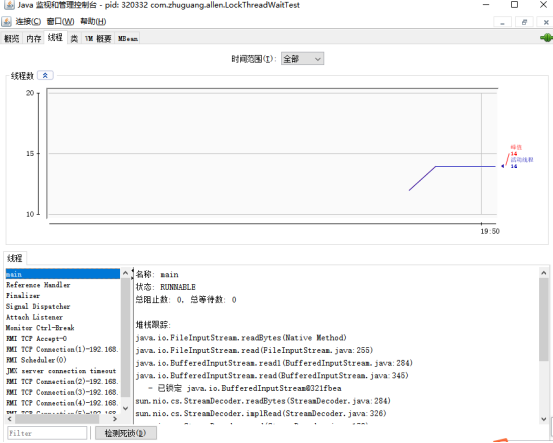Click the 检测死锁 button
Screen dimensions: 553x443
126,433
